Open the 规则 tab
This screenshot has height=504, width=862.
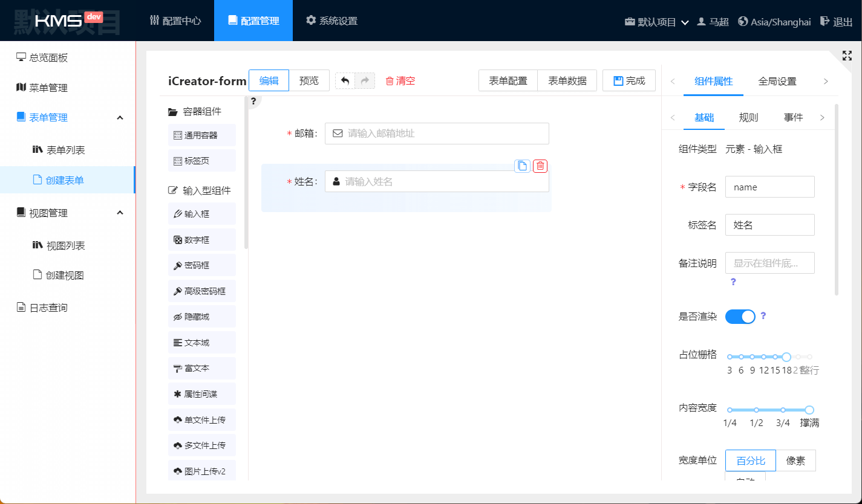[x=748, y=118]
